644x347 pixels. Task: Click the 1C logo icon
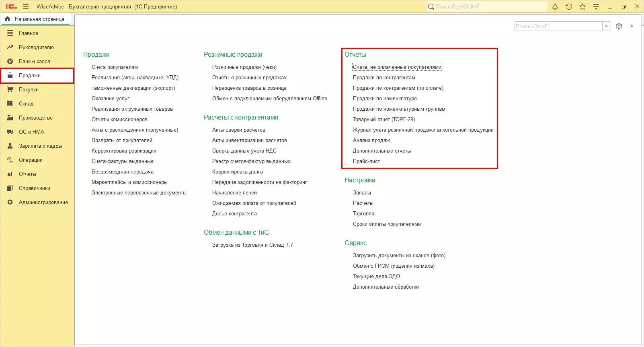pos(11,6)
